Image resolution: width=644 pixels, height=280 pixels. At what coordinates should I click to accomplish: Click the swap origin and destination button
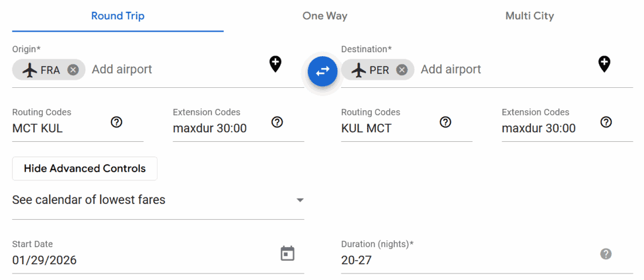[x=323, y=71]
